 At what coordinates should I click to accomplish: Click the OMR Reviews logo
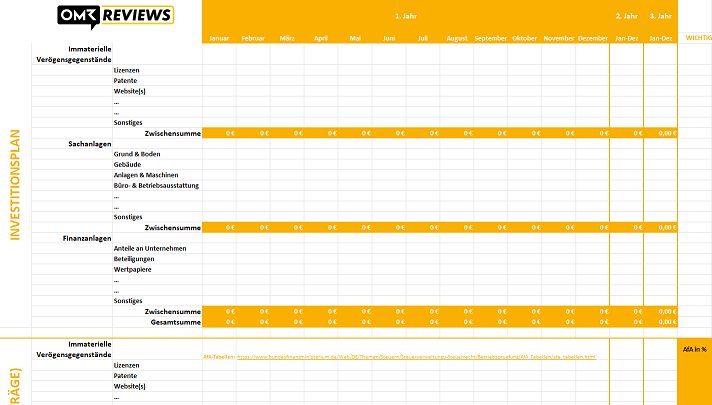coord(115,15)
